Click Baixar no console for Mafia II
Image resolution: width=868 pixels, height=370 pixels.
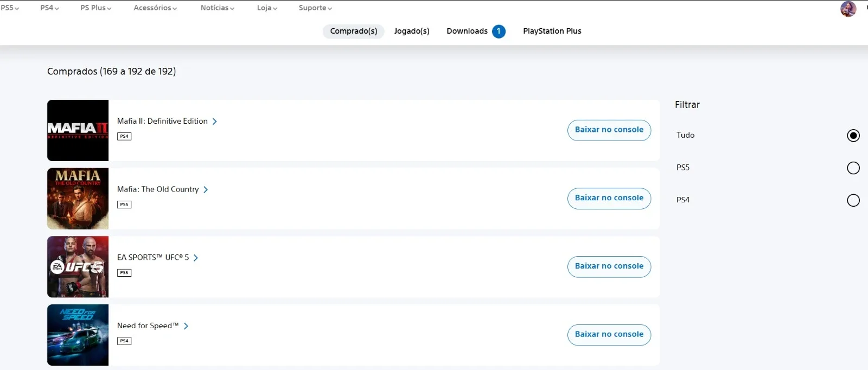click(x=609, y=130)
